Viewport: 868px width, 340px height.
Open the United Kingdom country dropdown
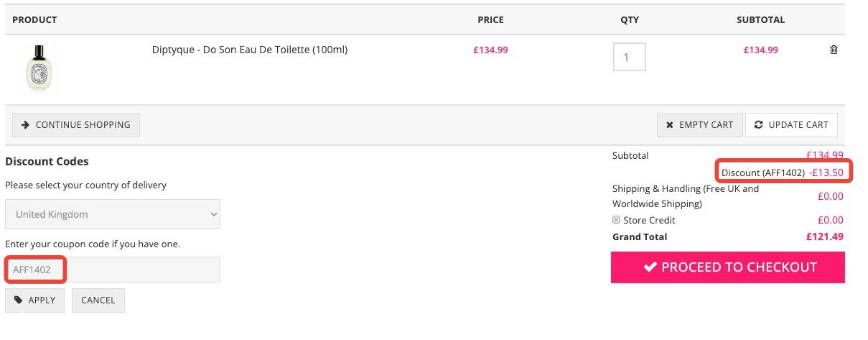[113, 214]
